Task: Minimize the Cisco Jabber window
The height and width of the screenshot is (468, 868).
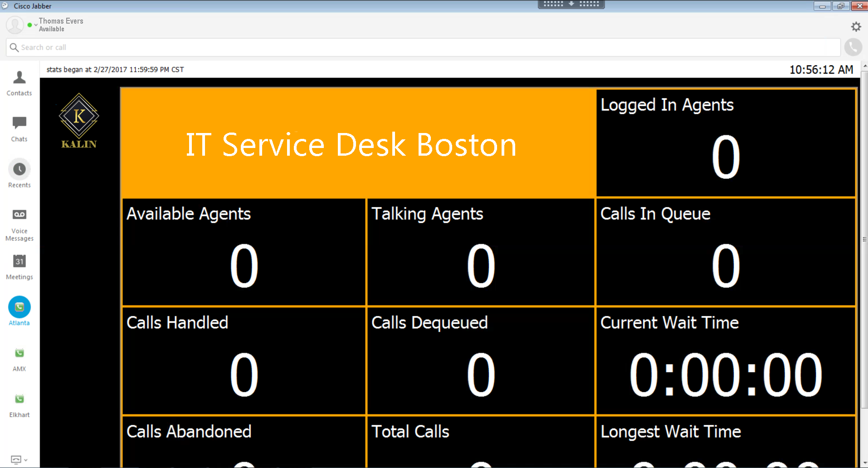Action: click(x=822, y=6)
